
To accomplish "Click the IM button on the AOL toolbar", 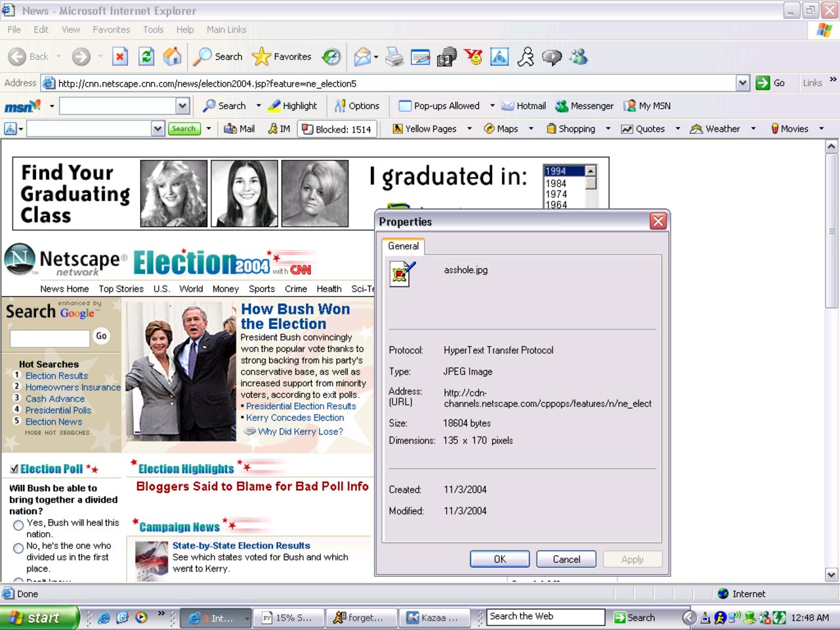I will coord(279,129).
